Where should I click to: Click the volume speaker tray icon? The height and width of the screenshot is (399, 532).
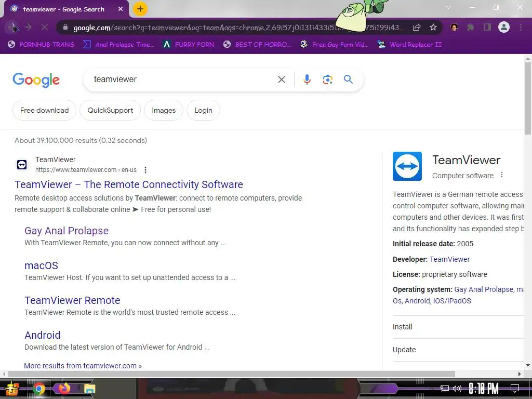pos(457,389)
